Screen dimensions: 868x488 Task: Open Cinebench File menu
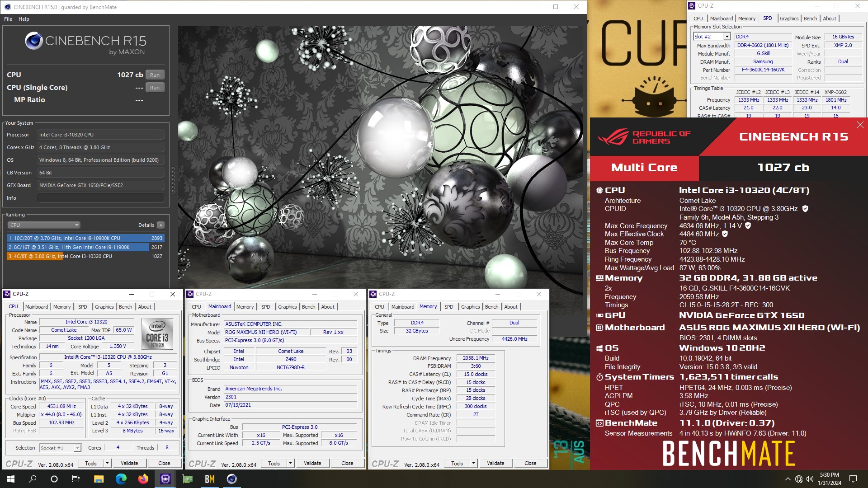[x=8, y=19]
